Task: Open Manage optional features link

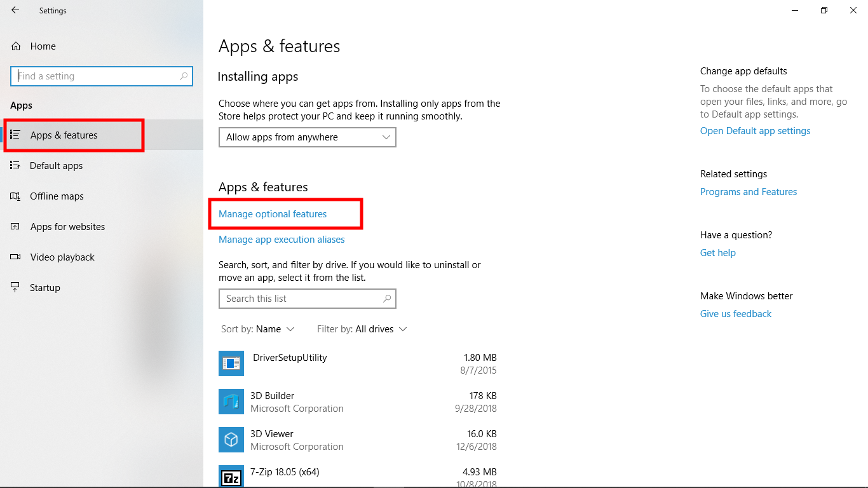Action: pyautogui.click(x=273, y=214)
